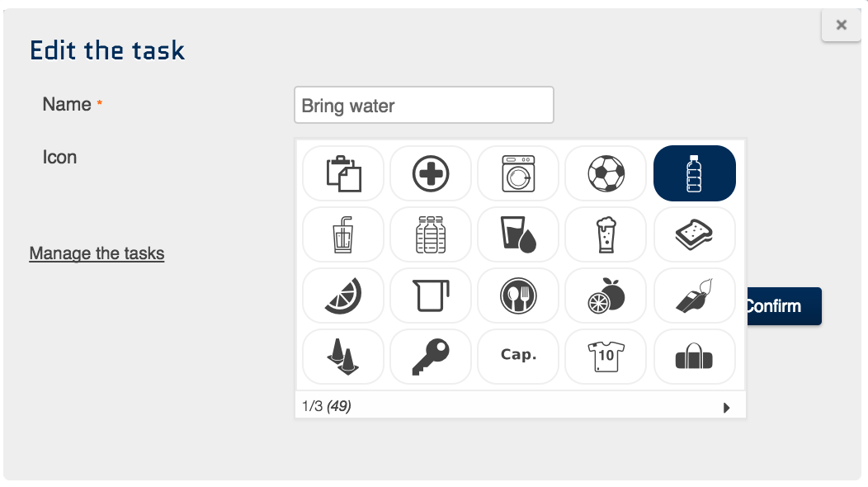
Task: Open the Manage the tasks link
Action: coord(97,253)
